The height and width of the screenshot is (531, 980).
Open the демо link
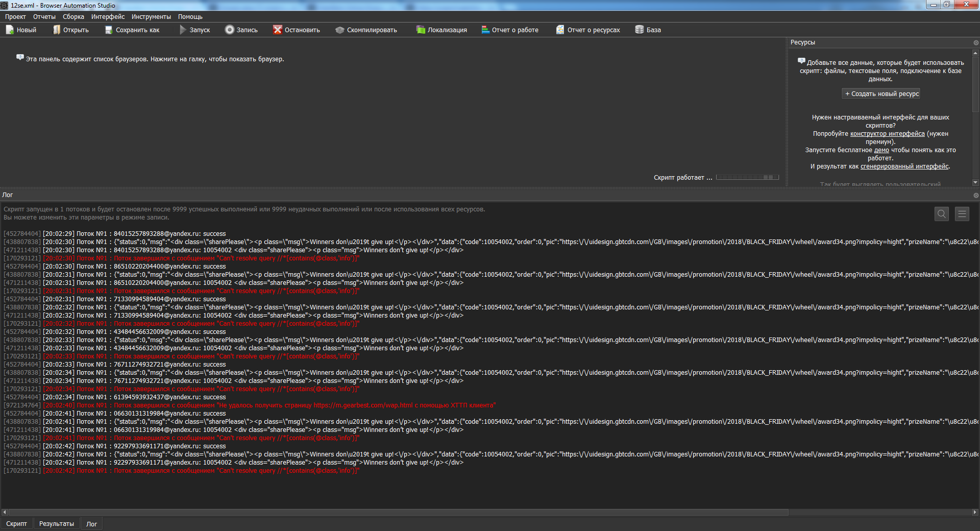[x=881, y=150]
